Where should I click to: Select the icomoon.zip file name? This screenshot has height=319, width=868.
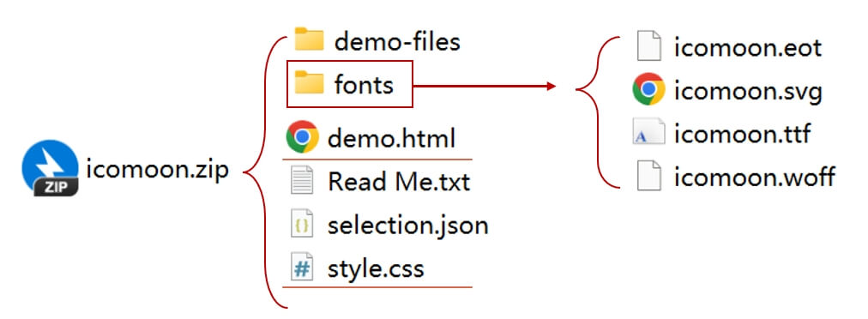(157, 169)
